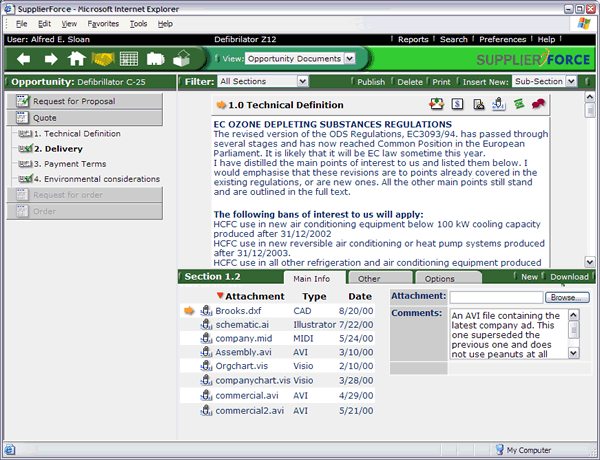Click the first-aid style icon in section header

tap(437, 104)
